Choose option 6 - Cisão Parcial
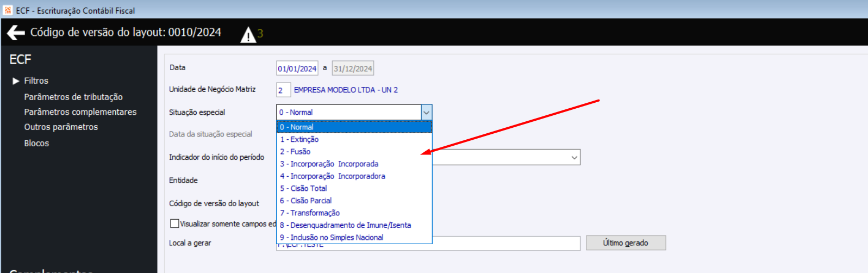This screenshot has height=273, width=868. [354, 201]
